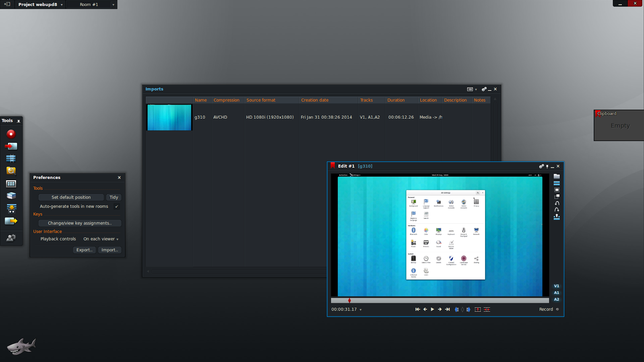The height and width of the screenshot is (362, 644).
Task: Select the Record tool in the Tools panel
Action: (x=11, y=133)
